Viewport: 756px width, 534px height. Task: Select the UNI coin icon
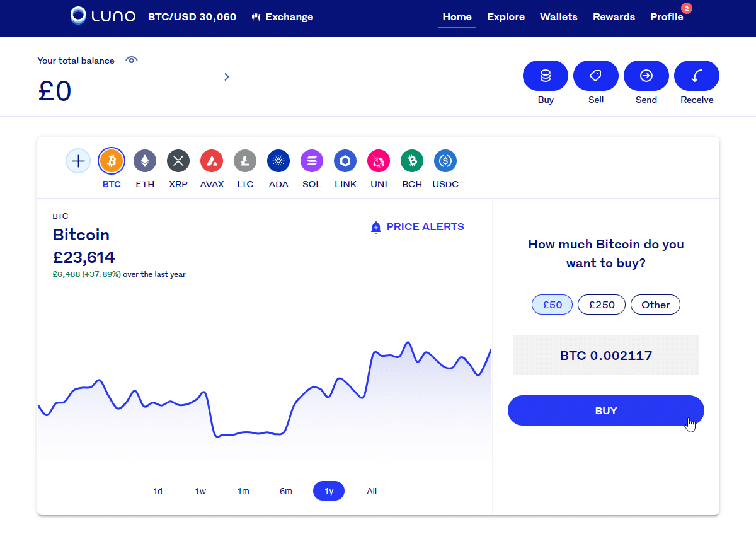379,161
